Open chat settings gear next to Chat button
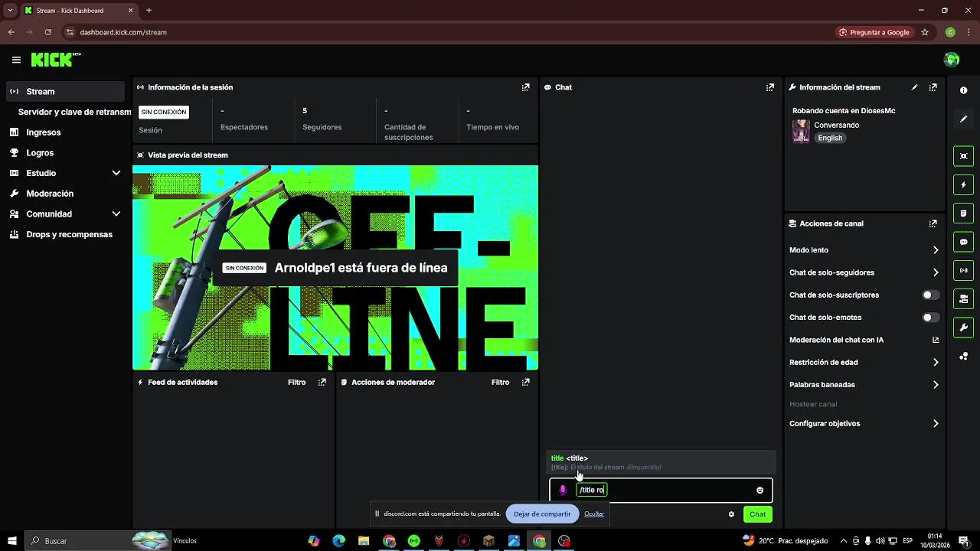 point(731,514)
